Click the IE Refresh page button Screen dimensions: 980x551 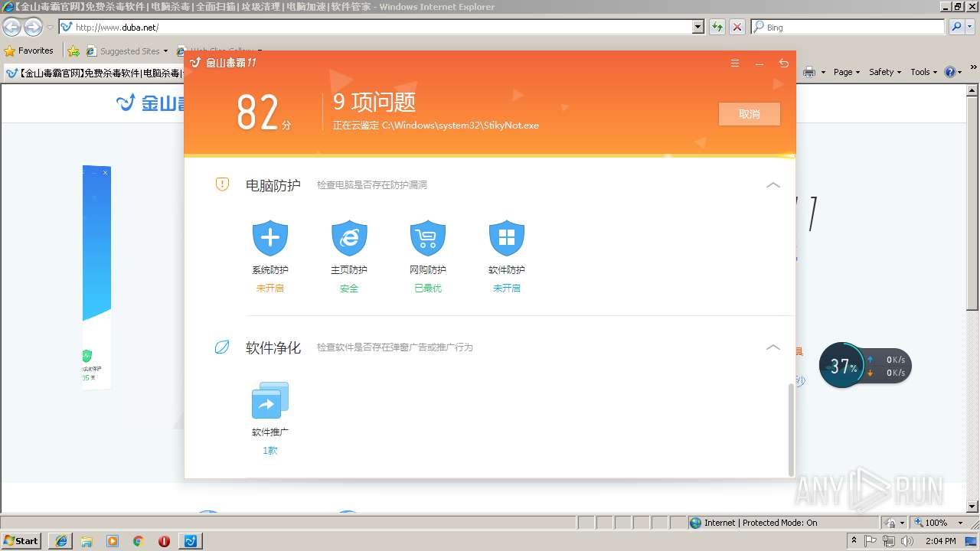[717, 27]
